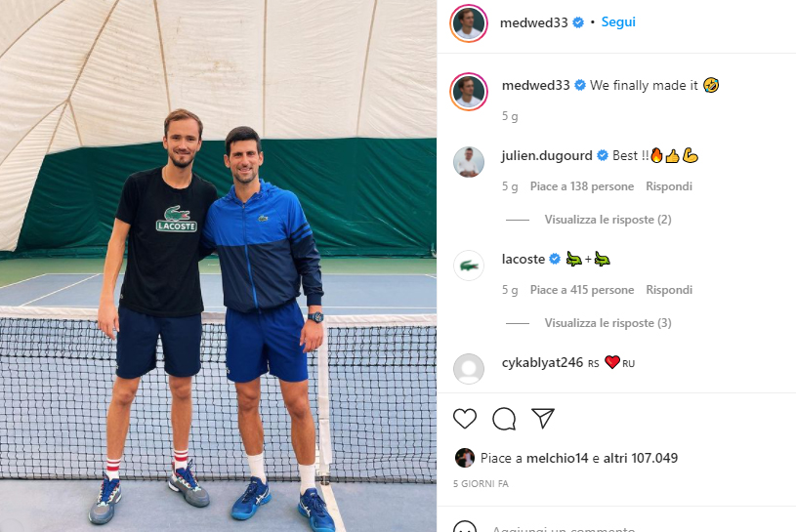Reply to julien.dugourd's comment with Rispondi
Screen dimensions: 796x532
(x=669, y=186)
